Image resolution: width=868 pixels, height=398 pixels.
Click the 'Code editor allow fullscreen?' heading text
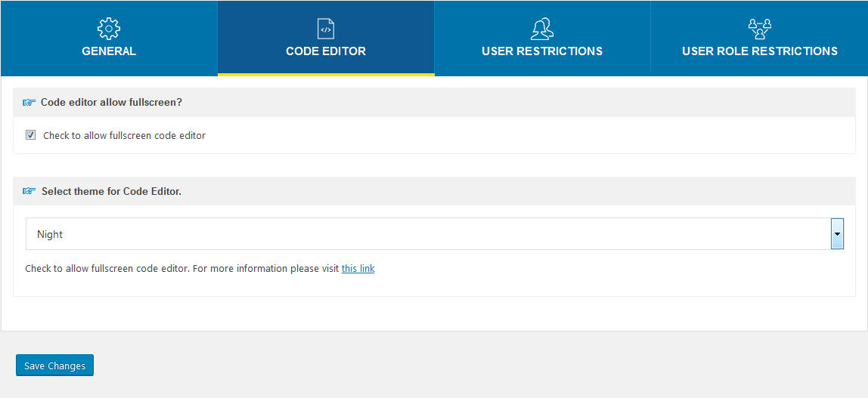pyautogui.click(x=111, y=103)
